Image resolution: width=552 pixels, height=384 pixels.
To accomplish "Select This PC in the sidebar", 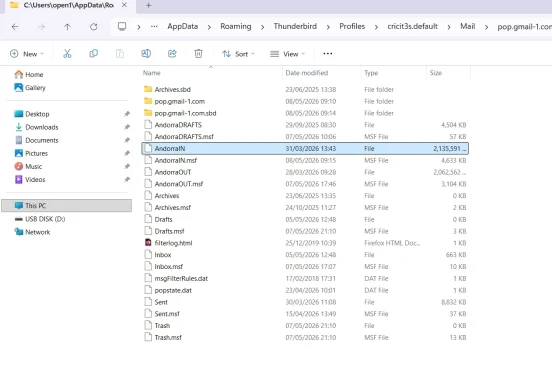I will click(67, 206).
